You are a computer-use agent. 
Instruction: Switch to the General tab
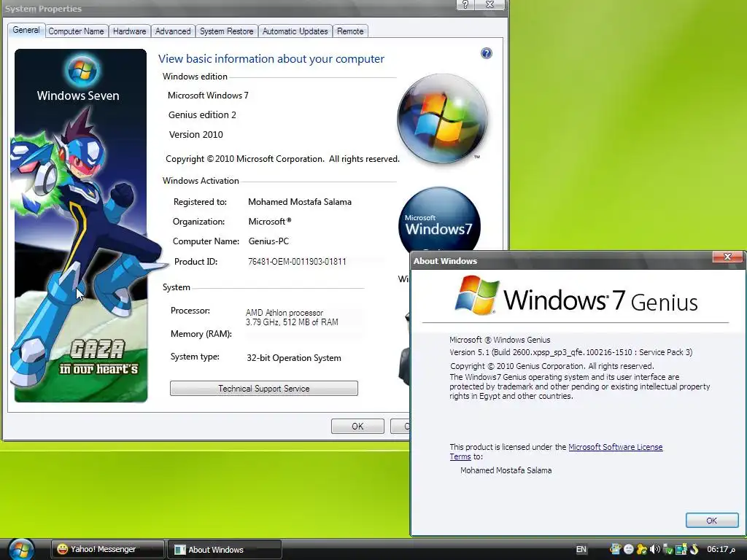click(x=26, y=30)
